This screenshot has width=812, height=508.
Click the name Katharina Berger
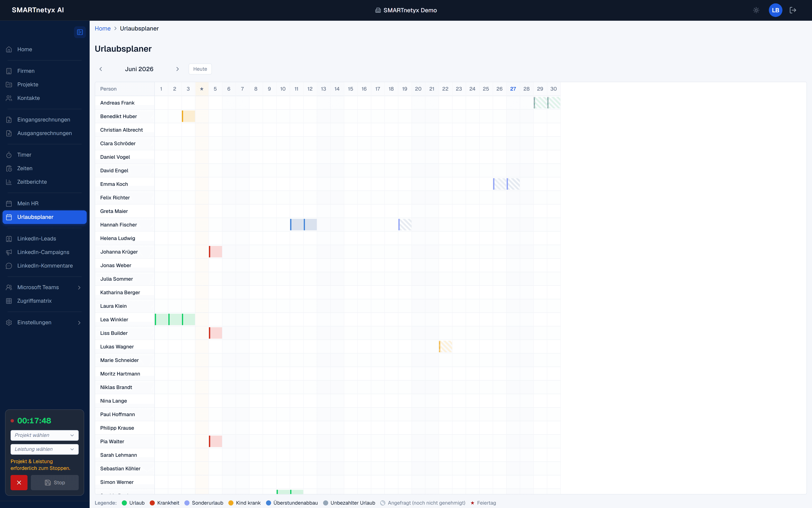(x=120, y=293)
